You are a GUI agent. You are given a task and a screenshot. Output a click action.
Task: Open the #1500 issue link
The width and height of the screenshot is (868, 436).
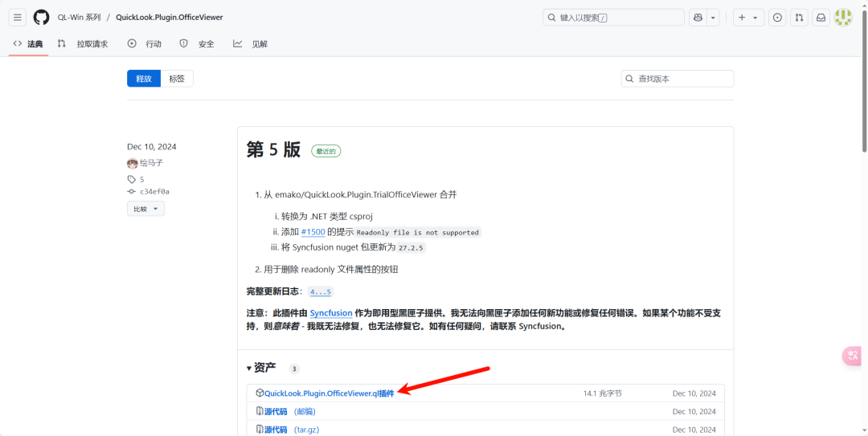click(313, 232)
